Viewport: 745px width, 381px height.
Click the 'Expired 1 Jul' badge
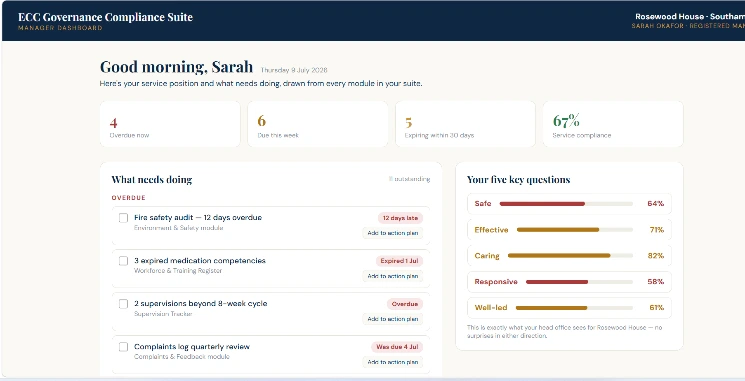click(399, 261)
